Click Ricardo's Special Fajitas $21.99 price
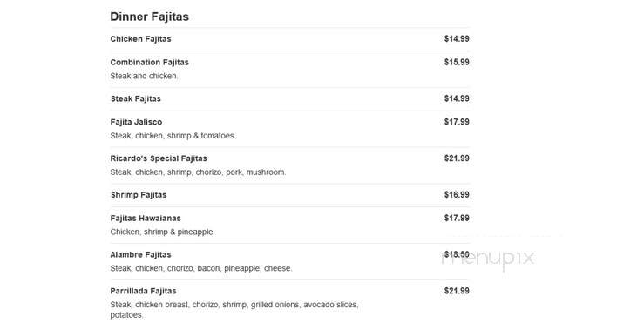644x330 pixels. pos(457,158)
